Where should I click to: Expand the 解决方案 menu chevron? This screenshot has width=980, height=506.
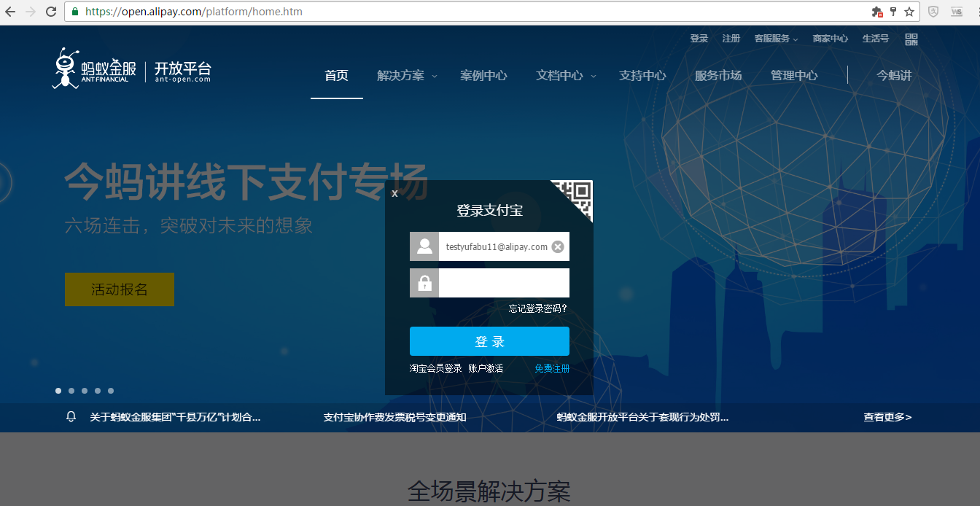[435, 76]
